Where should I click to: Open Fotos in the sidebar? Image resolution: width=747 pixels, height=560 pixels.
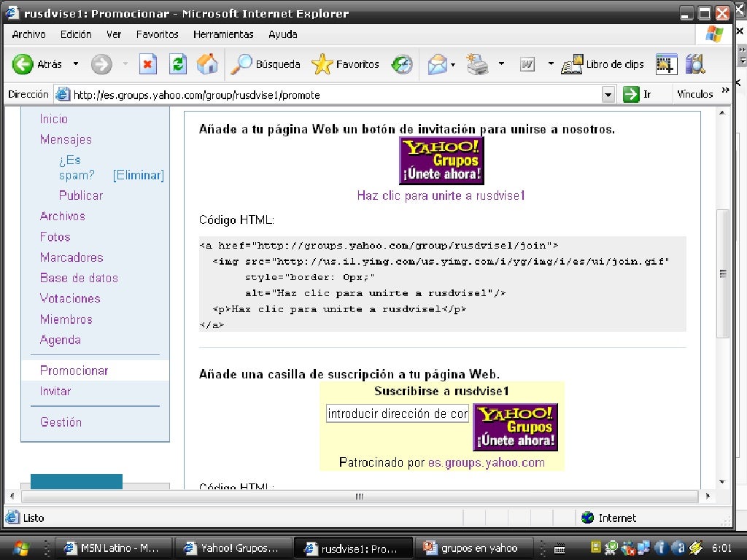coord(55,237)
